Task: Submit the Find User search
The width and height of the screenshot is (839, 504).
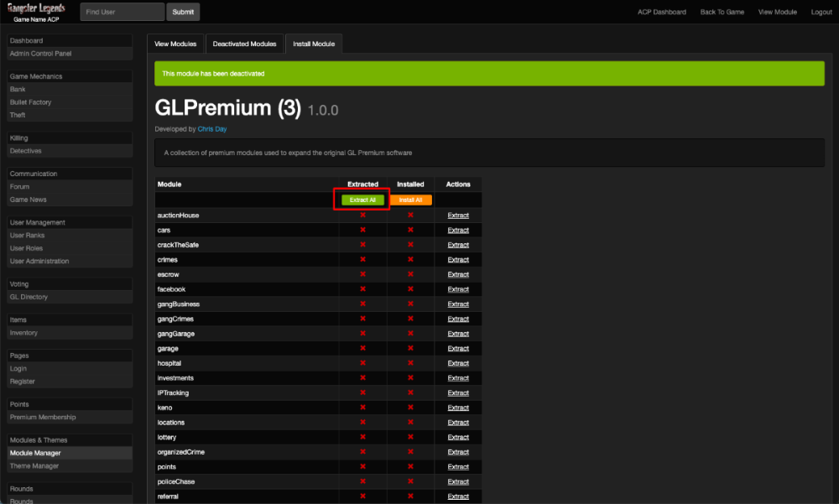Action: 183,12
